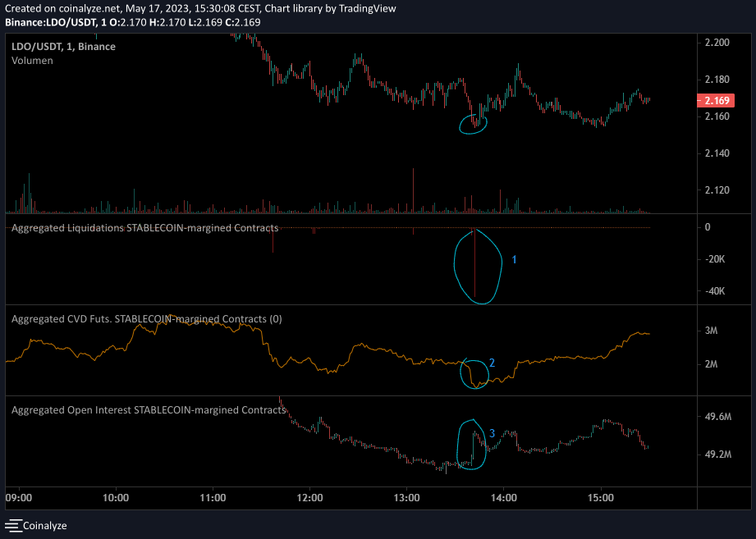
Task: Click the Coinalyze logo icon at bottom left
Action: click(12, 525)
